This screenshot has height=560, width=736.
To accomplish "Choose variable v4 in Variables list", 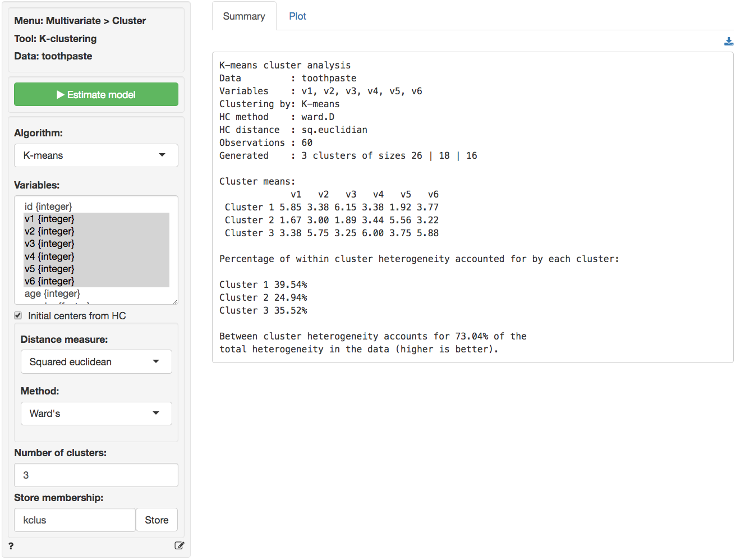I will point(49,256).
